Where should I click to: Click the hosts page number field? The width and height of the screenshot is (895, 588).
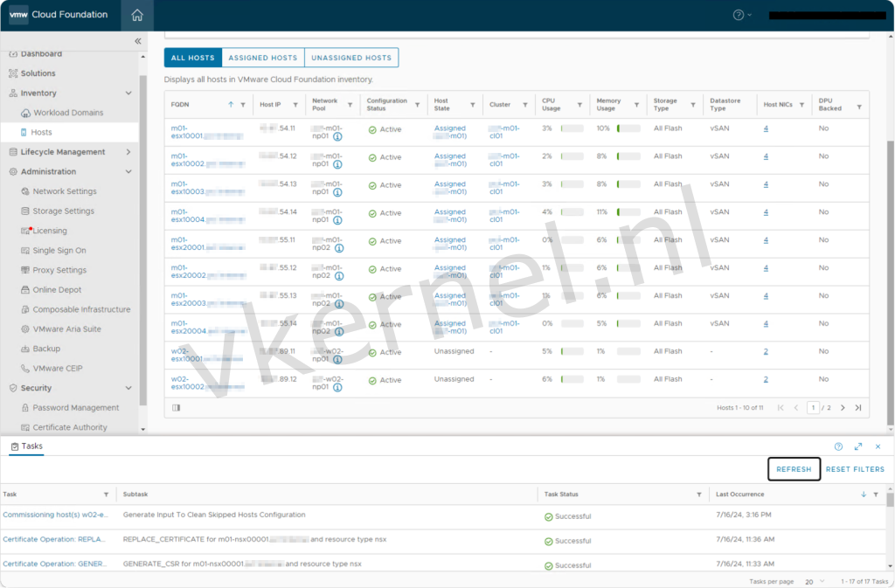click(813, 407)
